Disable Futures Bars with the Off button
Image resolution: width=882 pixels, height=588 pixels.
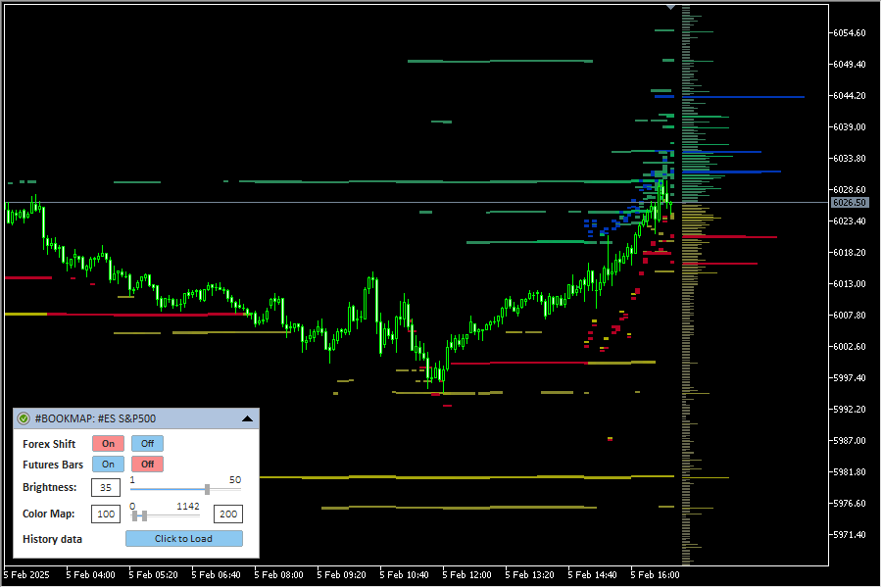[x=147, y=465]
